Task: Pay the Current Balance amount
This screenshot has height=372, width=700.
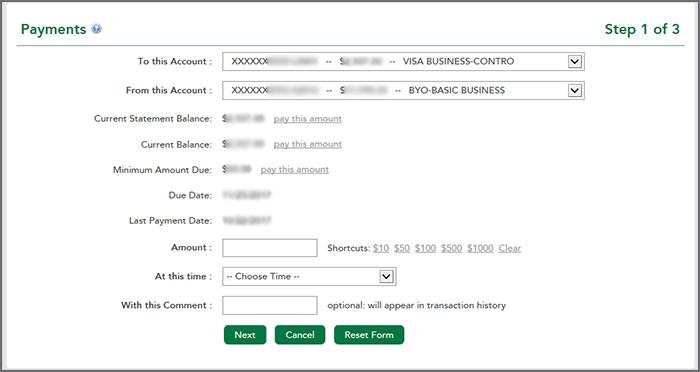Action: (308, 144)
